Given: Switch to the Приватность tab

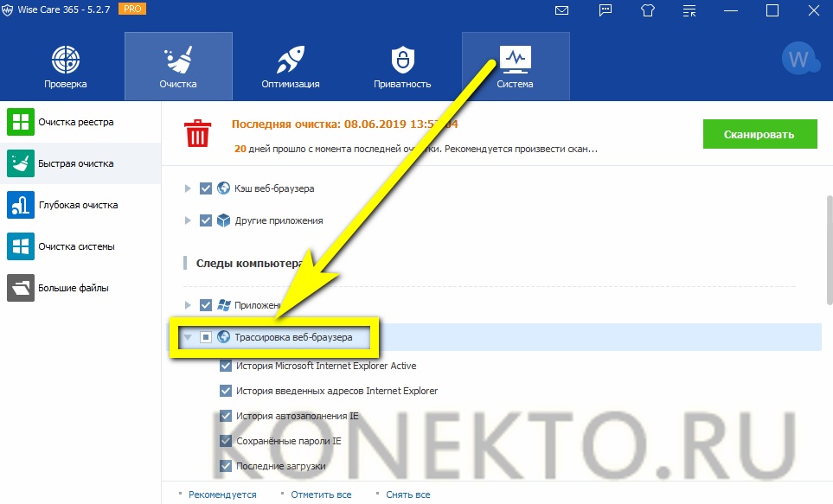Looking at the screenshot, I should pyautogui.click(x=403, y=67).
